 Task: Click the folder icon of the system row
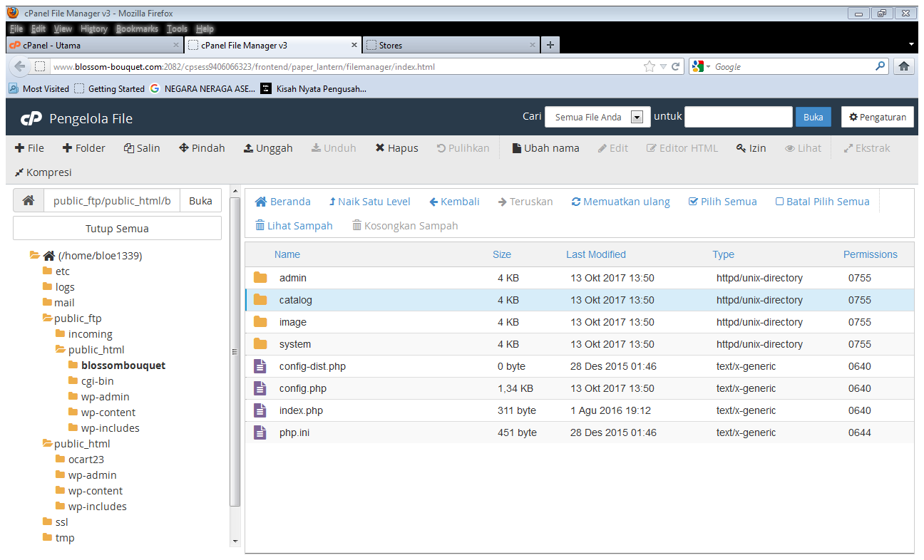click(x=260, y=344)
